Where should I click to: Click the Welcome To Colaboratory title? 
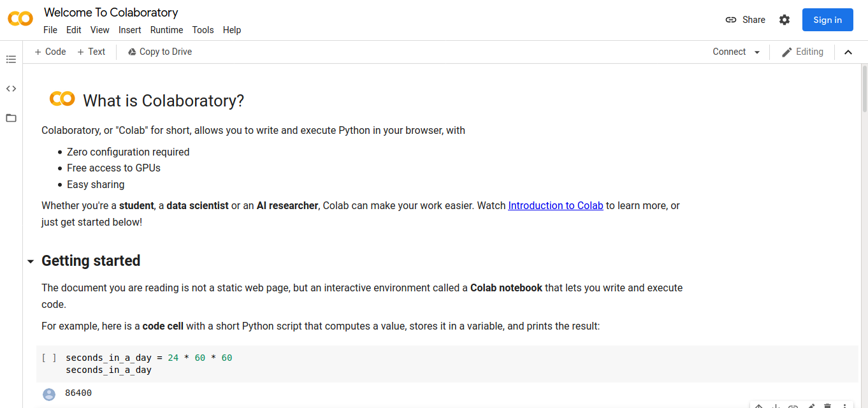[111, 12]
